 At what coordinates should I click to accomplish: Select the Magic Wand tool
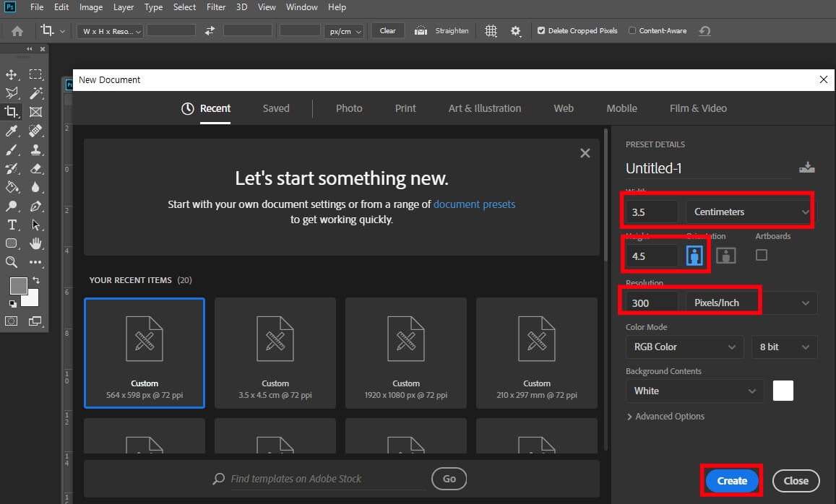[x=35, y=93]
